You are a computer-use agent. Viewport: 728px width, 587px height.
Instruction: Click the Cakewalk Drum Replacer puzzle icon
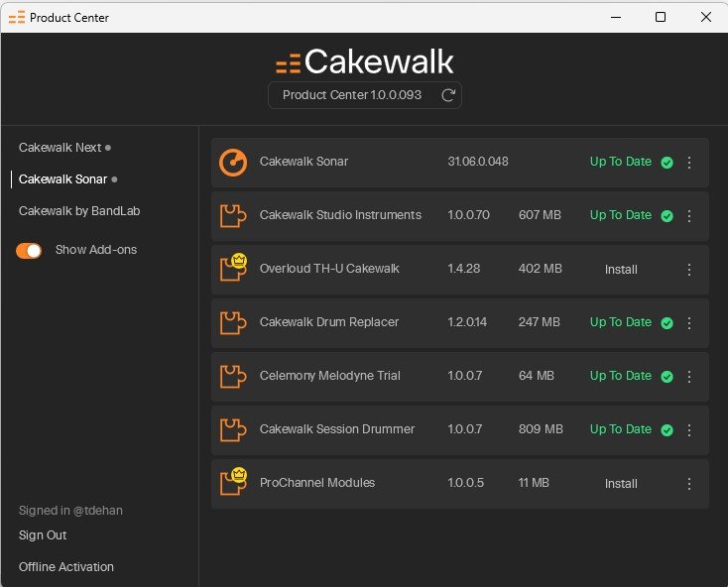[233, 322]
